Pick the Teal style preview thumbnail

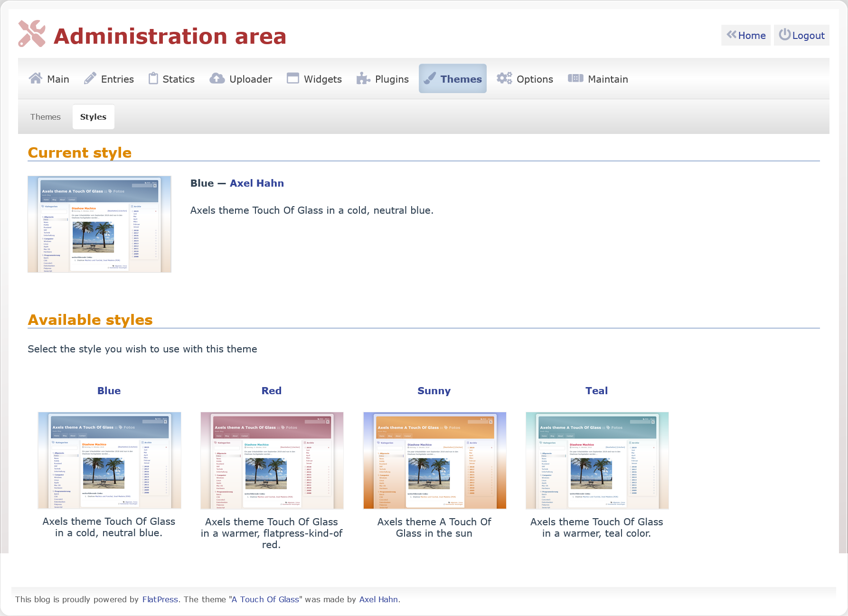(x=597, y=460)
